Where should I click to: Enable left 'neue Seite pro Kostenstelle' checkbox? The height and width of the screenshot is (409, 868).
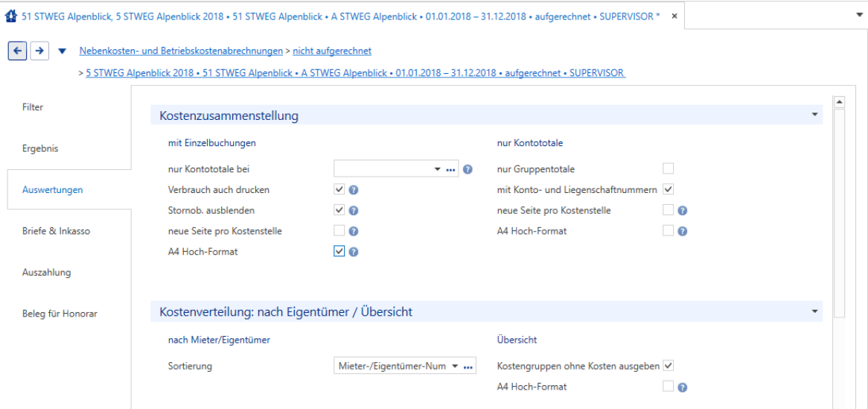coord(339,230)
